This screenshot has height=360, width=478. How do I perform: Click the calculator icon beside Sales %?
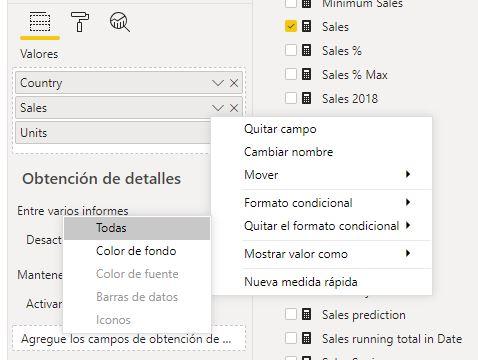point(306,50)
